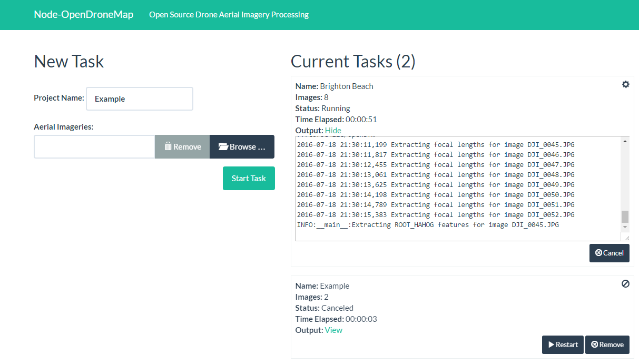Click the scrollbar thumb in the output log
The image size is (639, 364).
pyautogui.click(x=625, y=217)
